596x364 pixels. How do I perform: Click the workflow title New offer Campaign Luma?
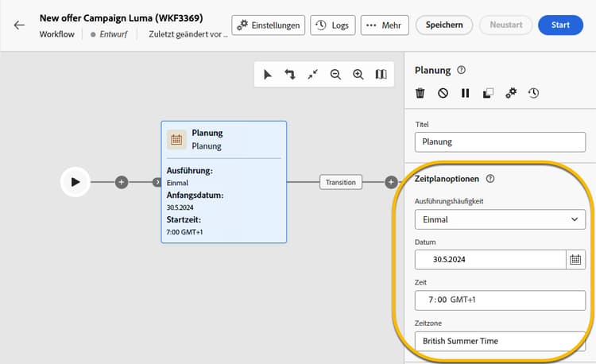pos(122,17)
